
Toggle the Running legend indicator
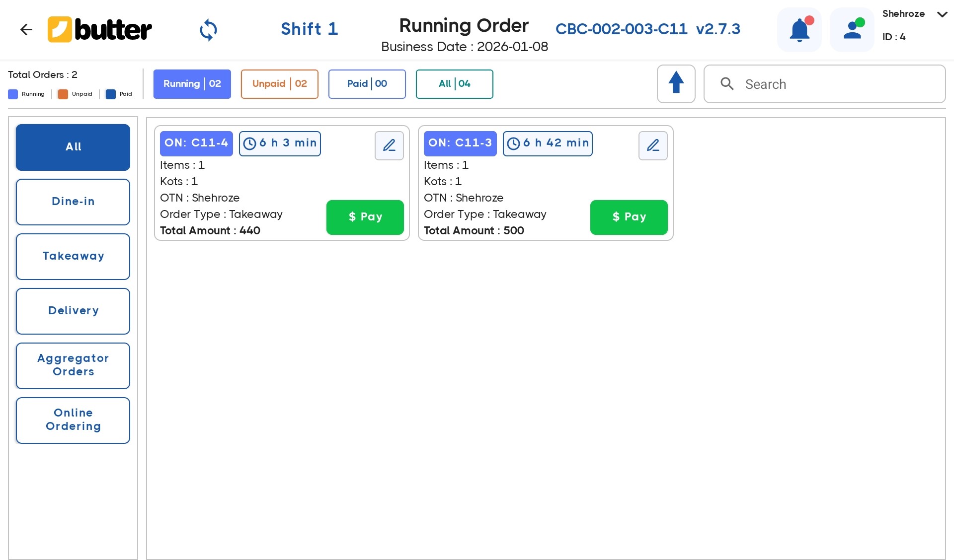(x=13, y=94)
